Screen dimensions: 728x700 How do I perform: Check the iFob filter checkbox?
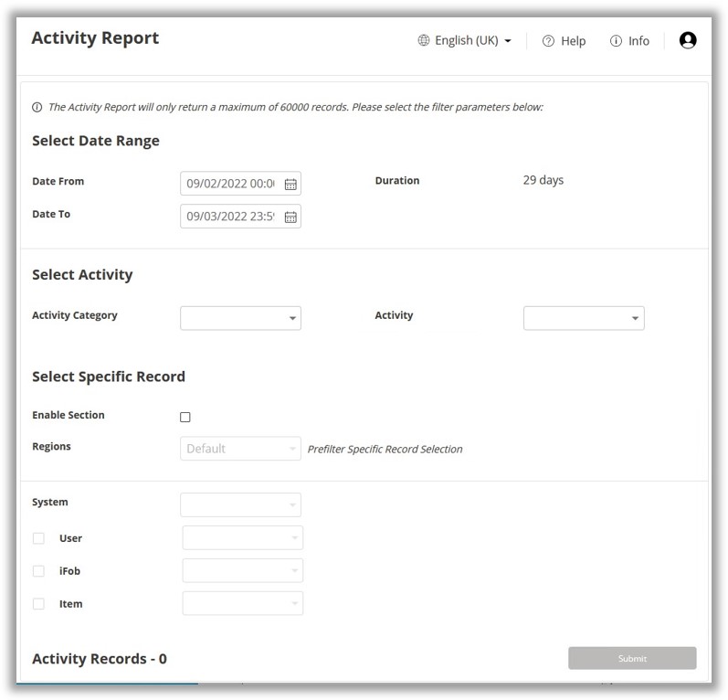click(38, 571)
